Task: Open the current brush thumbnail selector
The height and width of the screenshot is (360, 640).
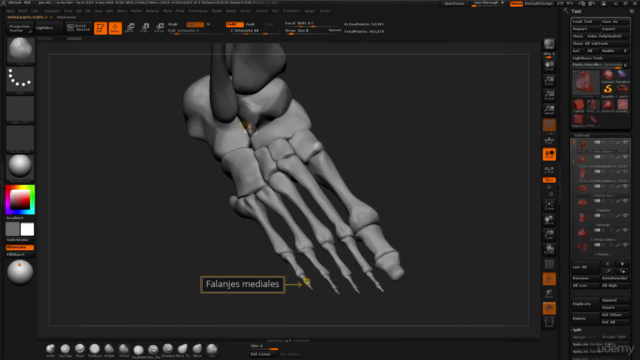Action: [20, 50]
